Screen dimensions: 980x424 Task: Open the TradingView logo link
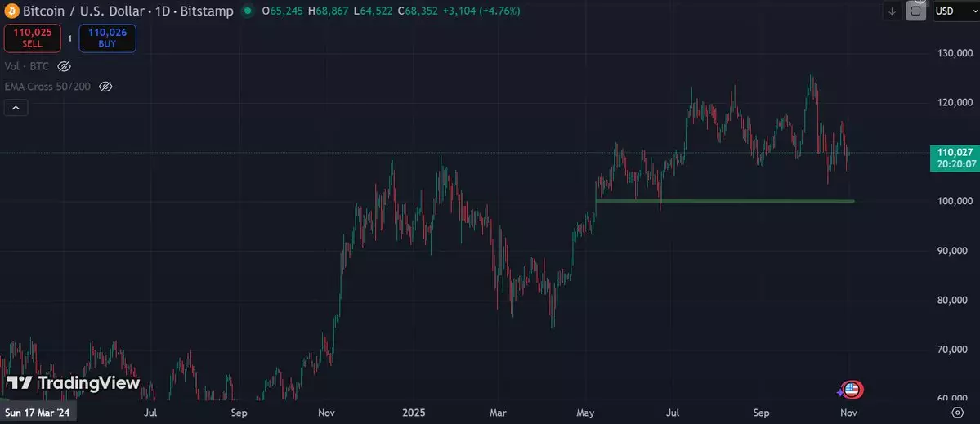click(x=74, y=383)
